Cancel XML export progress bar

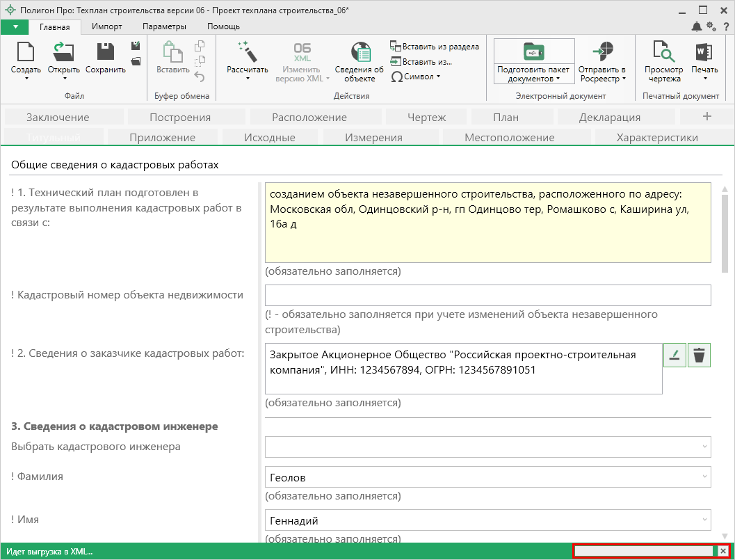click(x=723, y=552)
